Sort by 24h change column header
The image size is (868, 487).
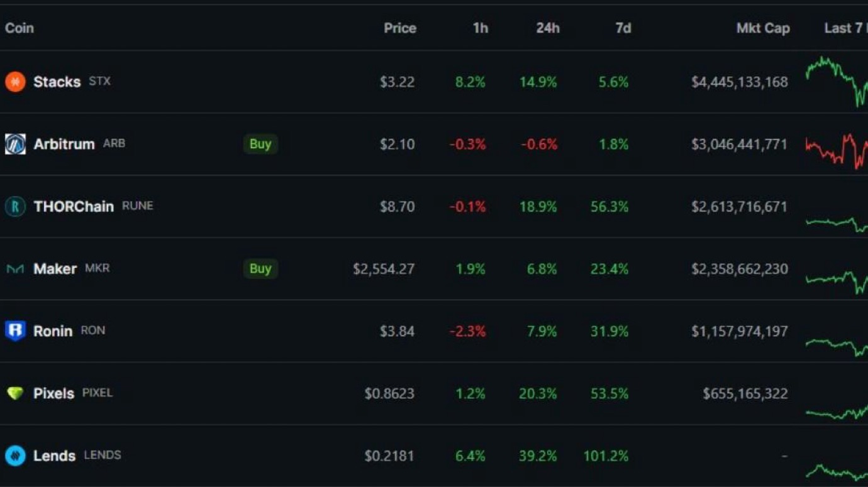tap(547, 28)
